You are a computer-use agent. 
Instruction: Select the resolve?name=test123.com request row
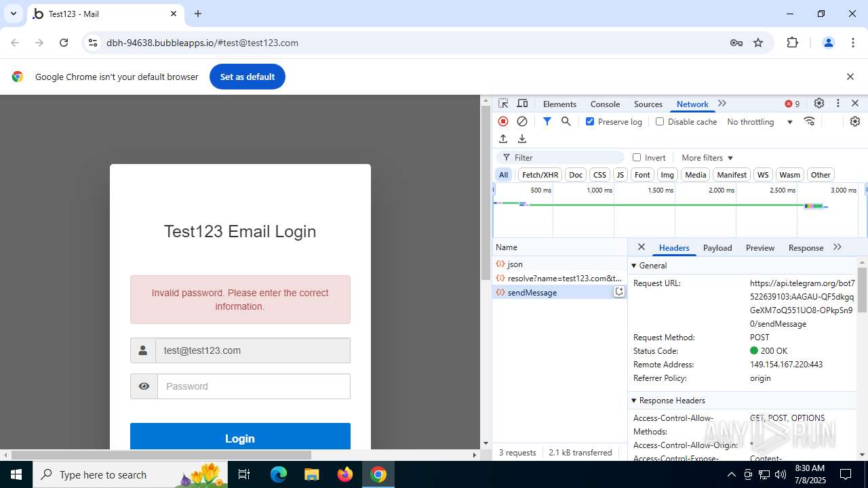click(560, 278)
